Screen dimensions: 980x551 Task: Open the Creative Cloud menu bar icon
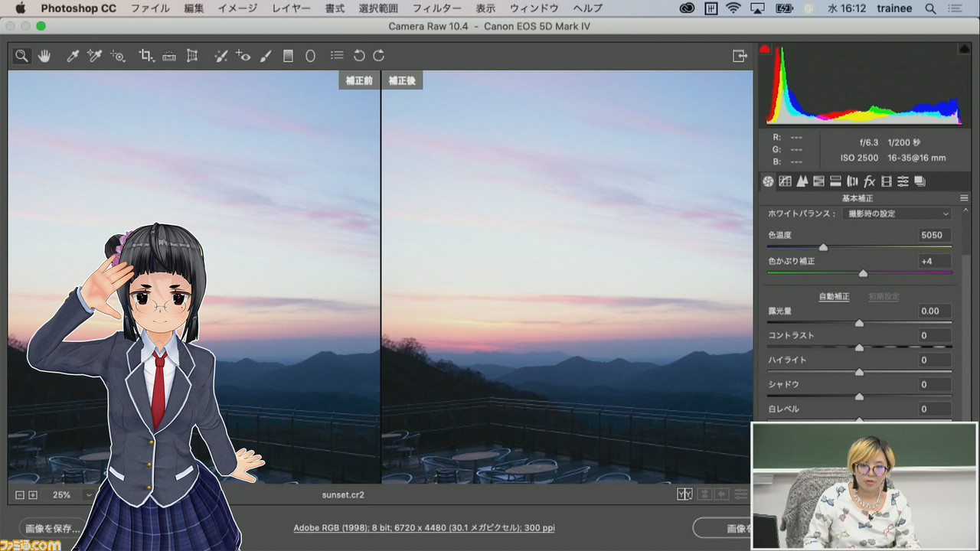(687, 8)
